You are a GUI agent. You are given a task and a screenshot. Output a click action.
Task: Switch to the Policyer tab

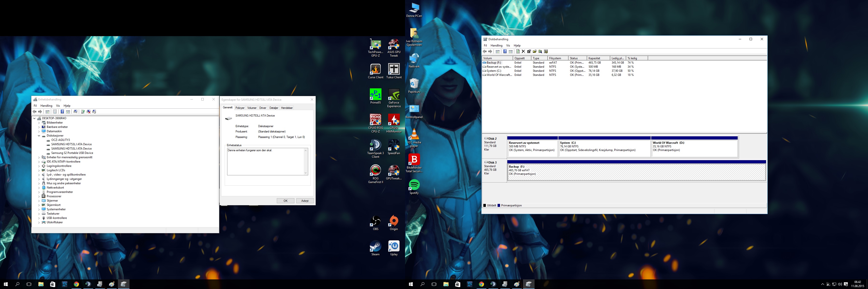click(x=240, y=108)
